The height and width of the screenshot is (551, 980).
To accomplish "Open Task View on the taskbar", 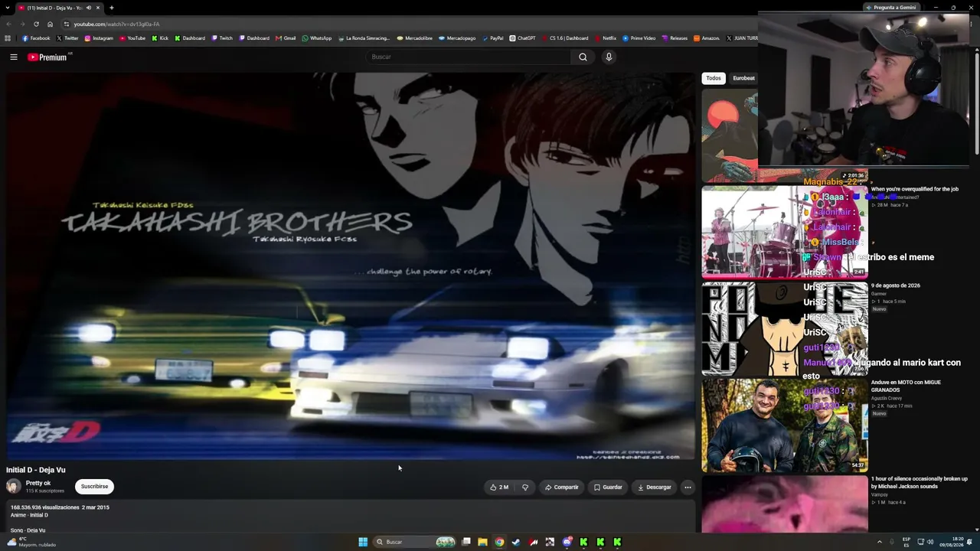I will [x=465, y=542].
